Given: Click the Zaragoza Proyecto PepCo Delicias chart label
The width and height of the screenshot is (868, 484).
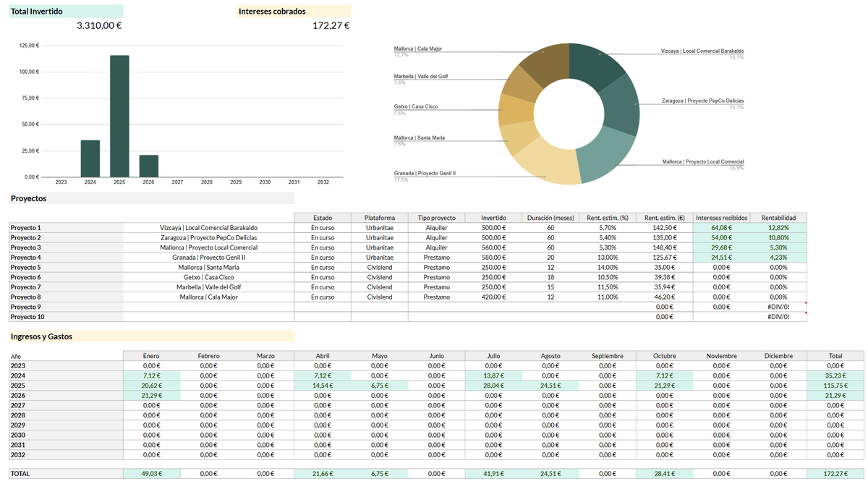Looking at the screenshot, I should tap(703, 101).
